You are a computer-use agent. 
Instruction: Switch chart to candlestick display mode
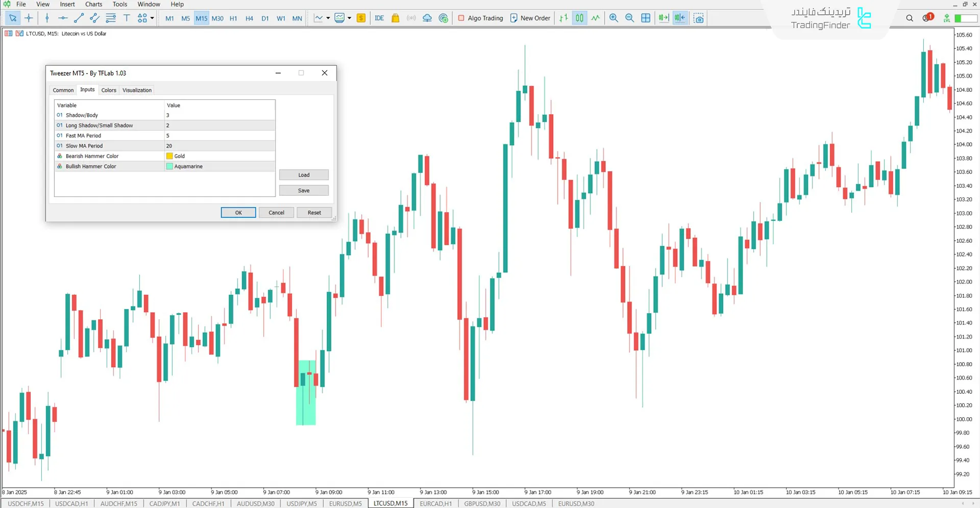click(580, 18)
